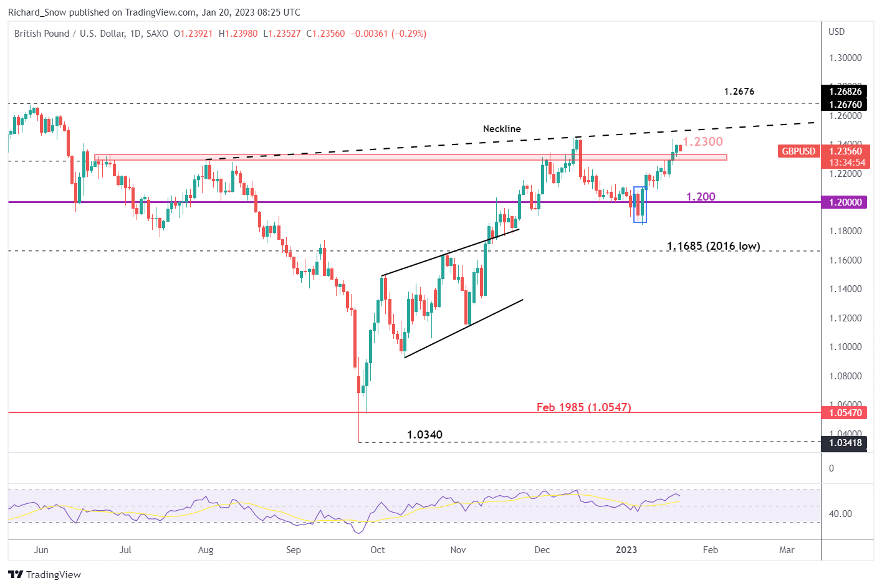882x588 pixels.
Task: Click the USD currency label on price axis
Action: 836,32
